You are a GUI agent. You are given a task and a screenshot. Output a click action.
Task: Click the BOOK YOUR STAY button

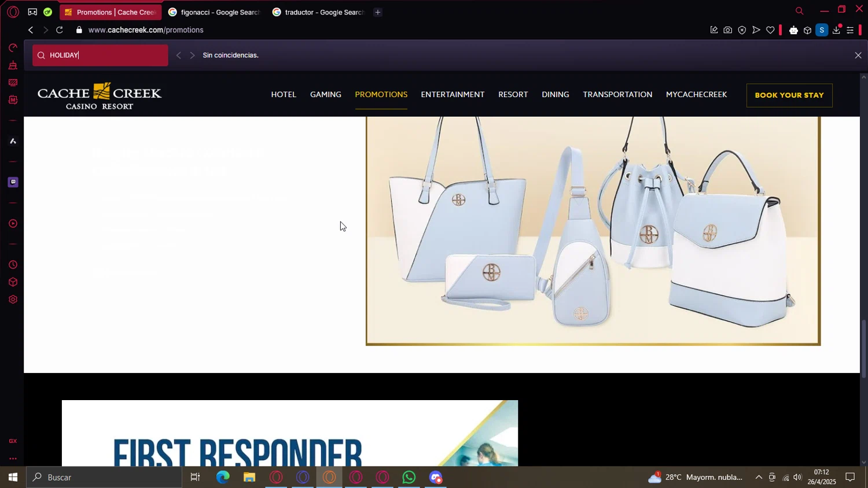pyautogui.click(x=789, y=95)
